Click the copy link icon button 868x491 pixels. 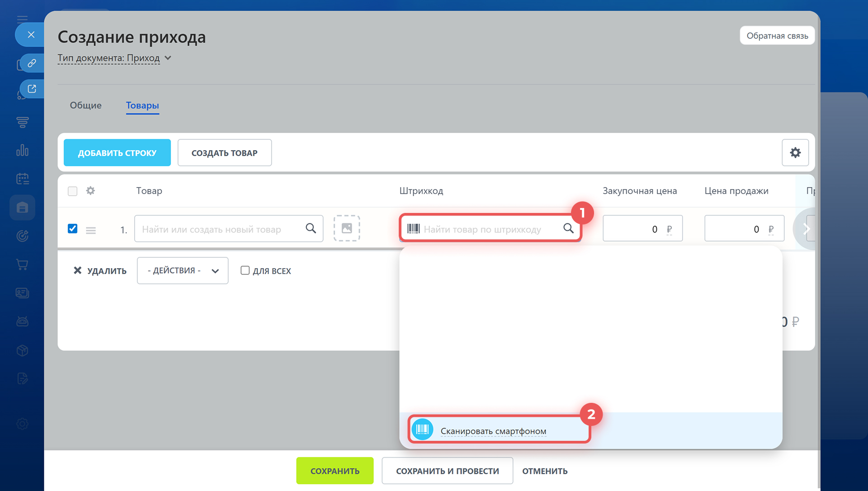coord(32,63)
